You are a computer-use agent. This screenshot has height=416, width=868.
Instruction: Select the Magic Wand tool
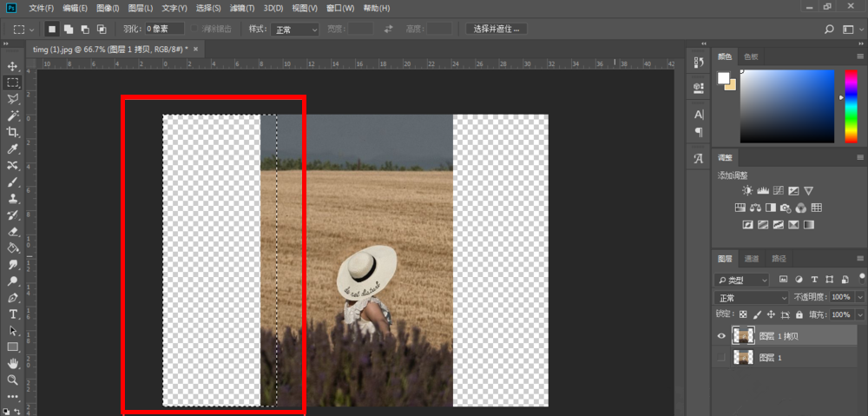(x=12, y=116)
